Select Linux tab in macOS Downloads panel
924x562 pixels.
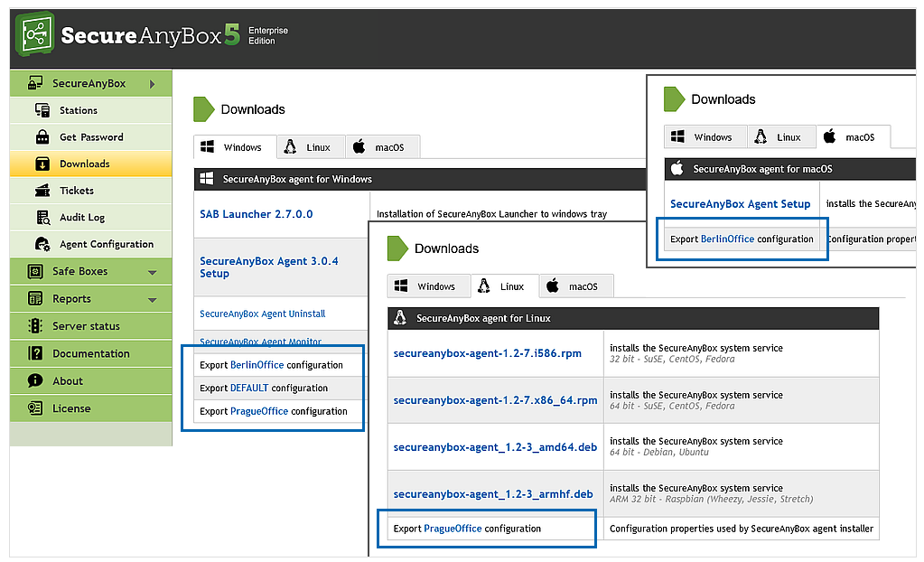click(781, 136)
